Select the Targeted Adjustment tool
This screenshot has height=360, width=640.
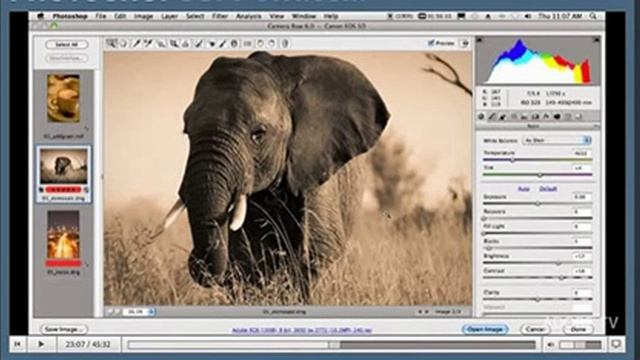pyautogui.click(x=162, y=43)
